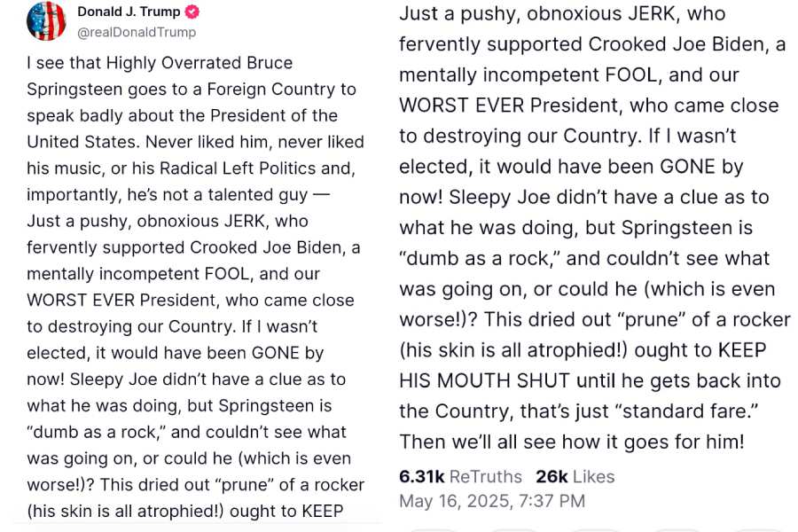Image resolution: width=798 pixels, height=532 pixels.
Task: View the 26k Likes list
Action: (x=575, y=476)
